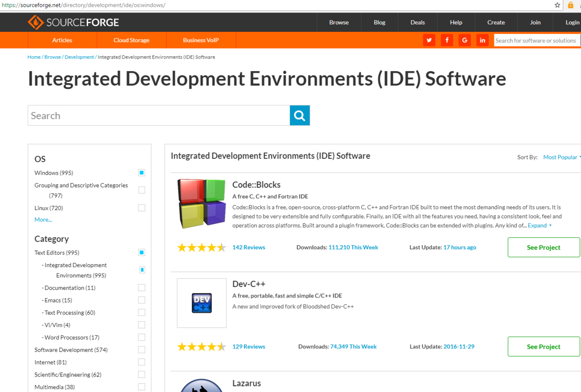
Task: Click the Browse breadcrumb link
Action: coord(53,57)
